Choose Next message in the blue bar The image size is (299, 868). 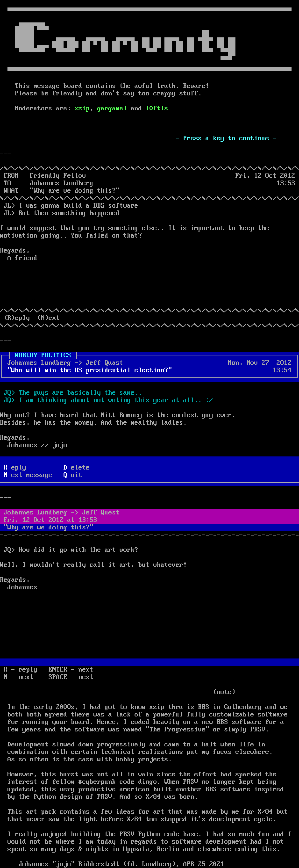click(28, 475)
